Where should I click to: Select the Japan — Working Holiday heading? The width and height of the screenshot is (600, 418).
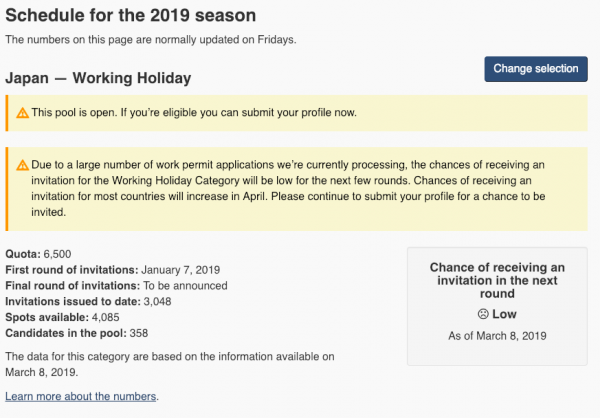(x=98, y=77)
